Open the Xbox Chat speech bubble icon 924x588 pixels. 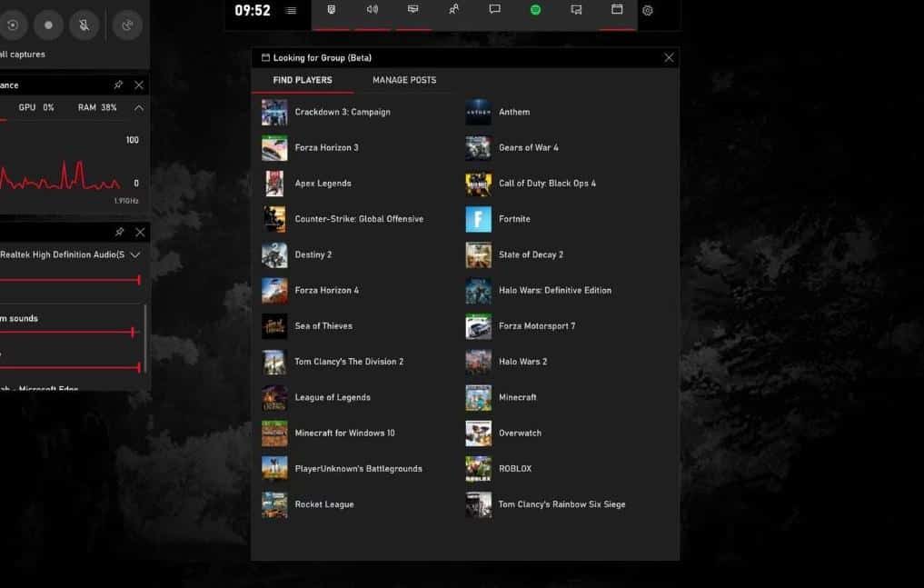click(494, 10)
